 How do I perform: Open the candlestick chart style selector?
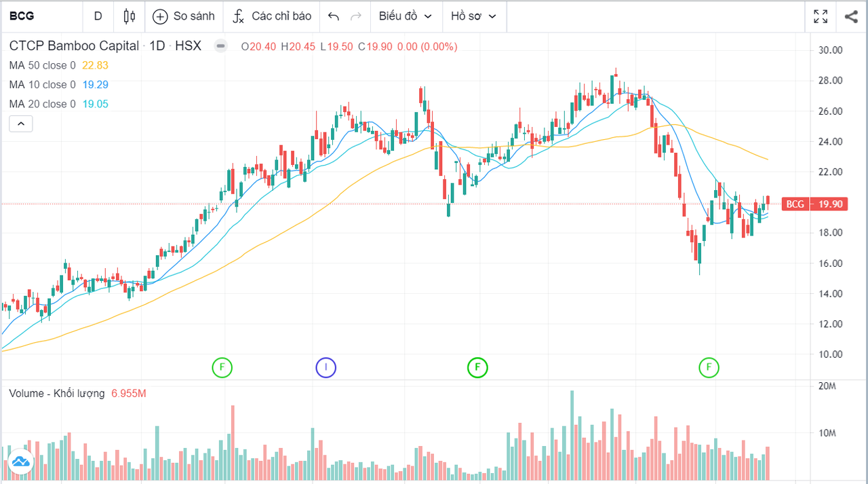130,16
